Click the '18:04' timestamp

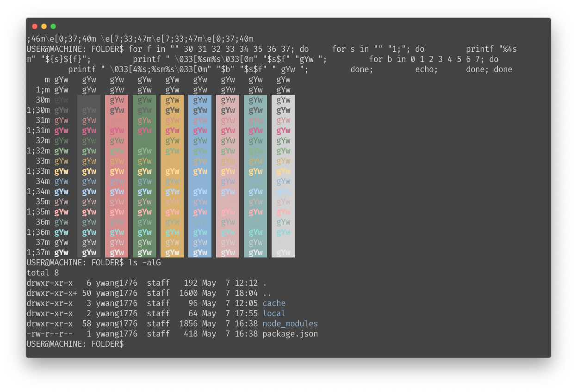(246, 293)
